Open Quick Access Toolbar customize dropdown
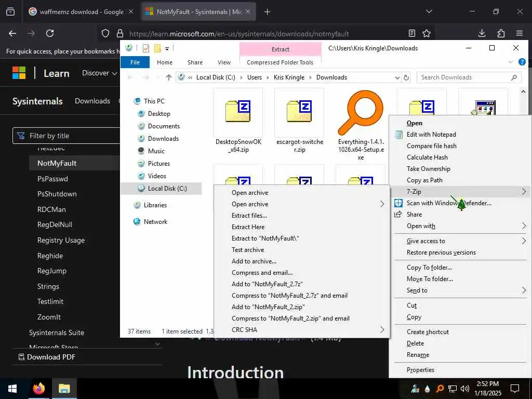The width and height of the screenshot is (532, 399). click(x=167, y=49)
